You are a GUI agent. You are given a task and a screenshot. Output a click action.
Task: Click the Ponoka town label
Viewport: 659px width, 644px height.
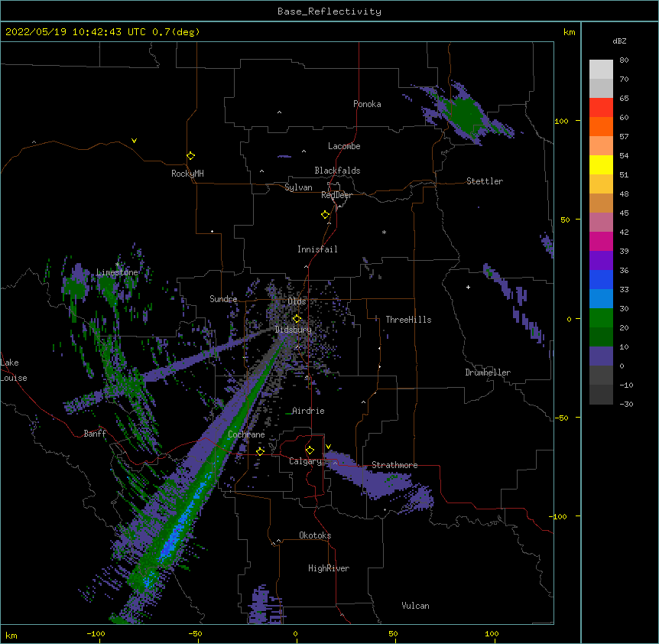[x=367, y=104]
